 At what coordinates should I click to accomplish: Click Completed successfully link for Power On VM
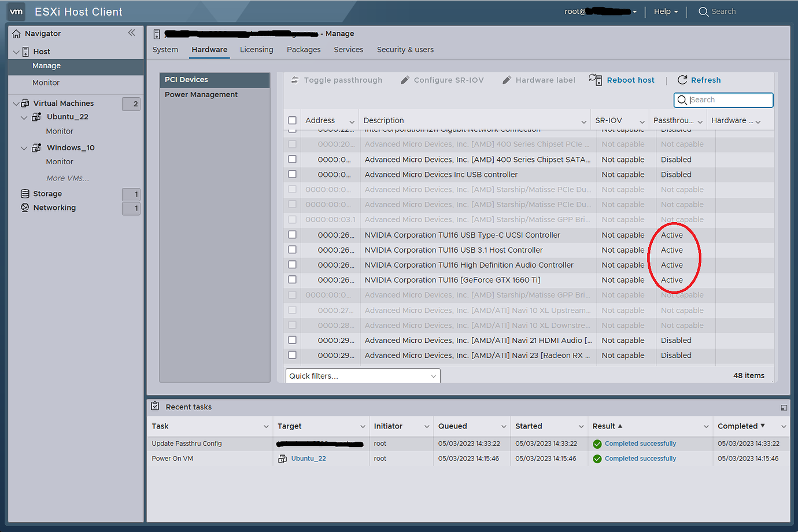pos(641,459)
